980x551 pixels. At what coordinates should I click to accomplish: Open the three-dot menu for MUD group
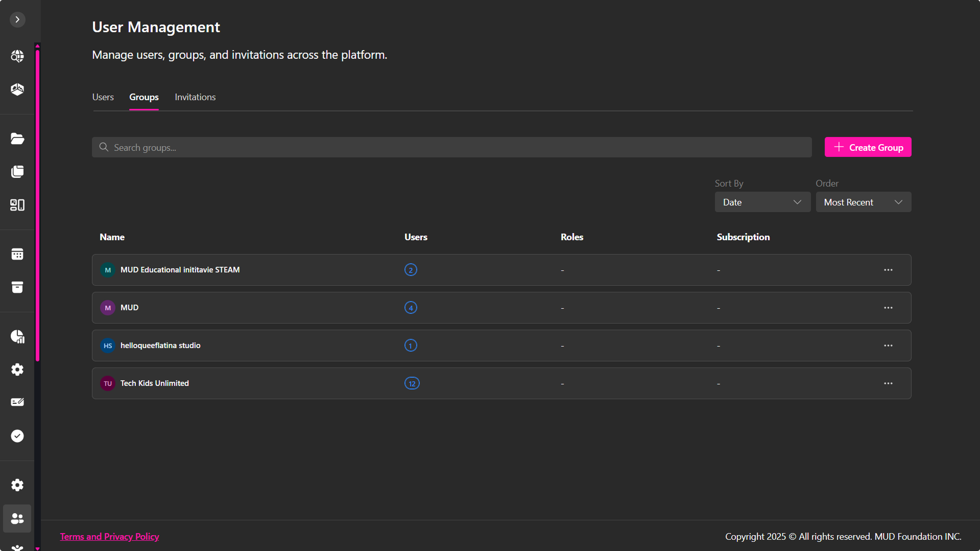(888, 308)
